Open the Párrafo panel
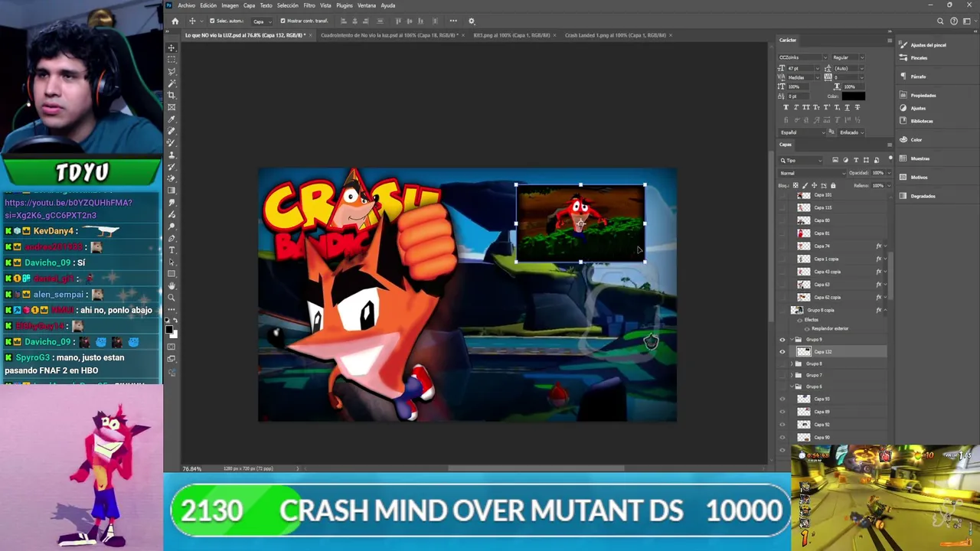This screenshot has height=551, width=980. coord(913,77)
